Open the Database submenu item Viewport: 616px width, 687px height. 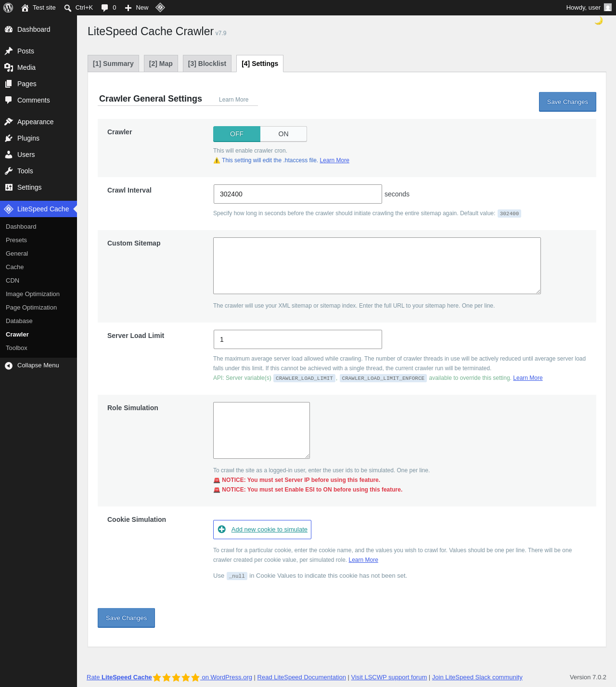click(x=19, y=321)
